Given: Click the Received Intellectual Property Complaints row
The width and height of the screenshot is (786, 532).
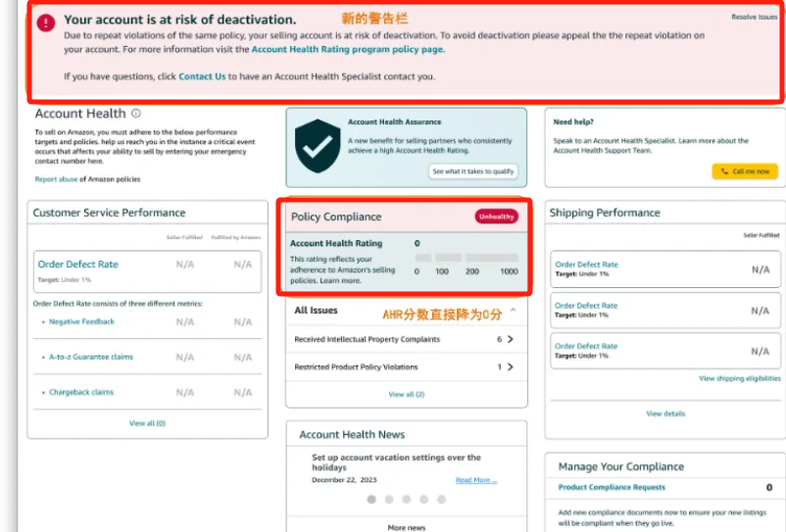Looking at the screenshot, I should [x=406, y=339].
